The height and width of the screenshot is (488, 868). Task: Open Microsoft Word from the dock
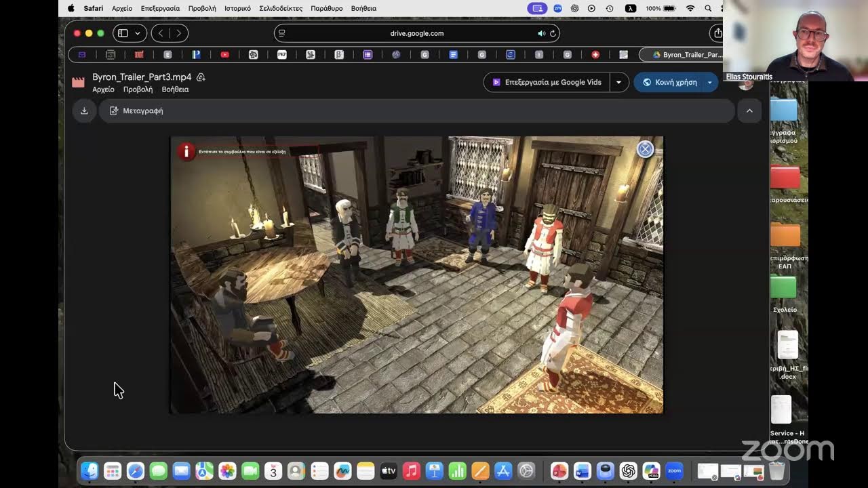(x=582, y=470)
